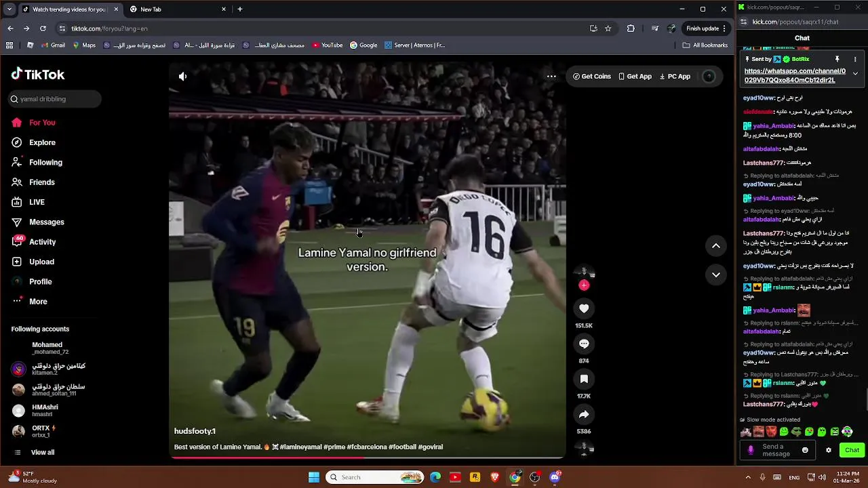Open the Activity notifications
Viewport: 868px width, 488px height.
pyautogui.click(x=42, y=242)
